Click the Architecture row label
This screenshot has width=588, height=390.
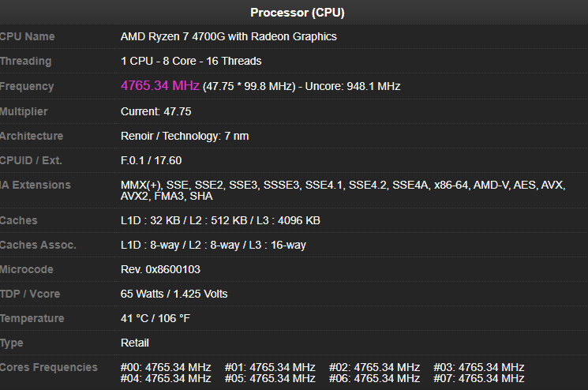(x=32, y=136)
